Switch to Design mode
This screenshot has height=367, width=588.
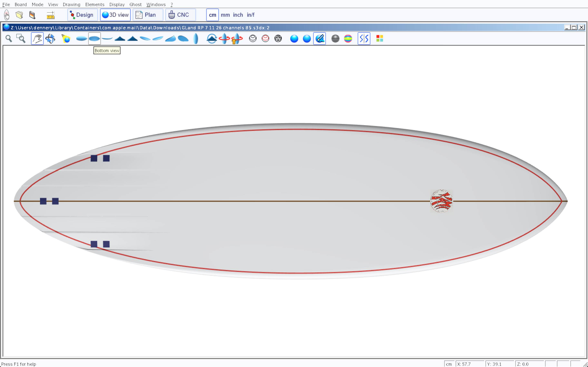tap(82, 15)
